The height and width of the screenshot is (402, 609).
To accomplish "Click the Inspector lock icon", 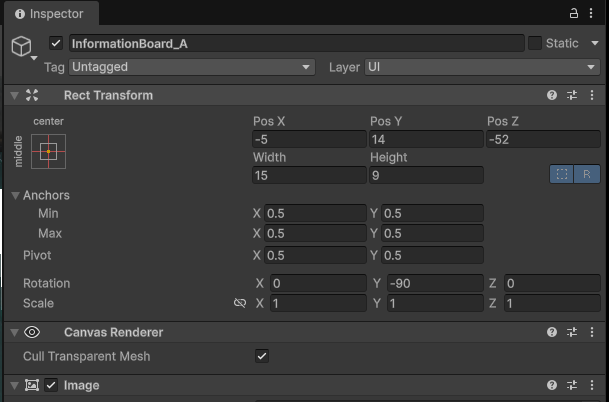I will pos(574,13).
